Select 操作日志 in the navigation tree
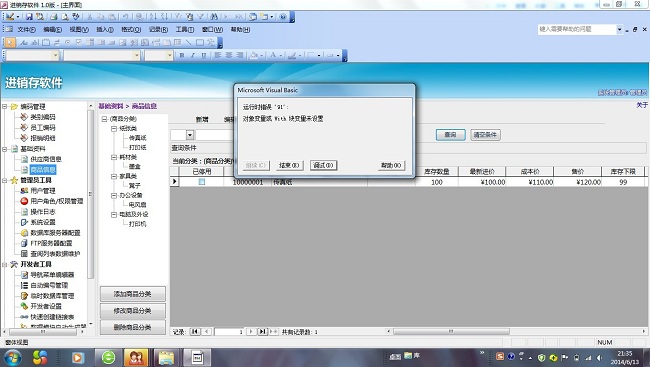Viewport: 650px width, 367px height. click(x=43, y=211)
